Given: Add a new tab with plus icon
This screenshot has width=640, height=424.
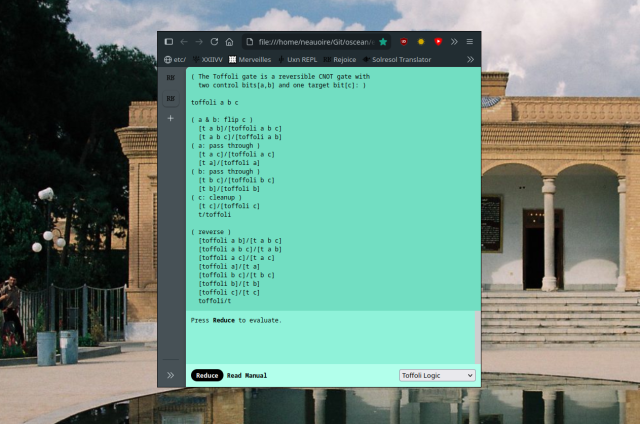Looking at the screenshot, I should 171,118.
